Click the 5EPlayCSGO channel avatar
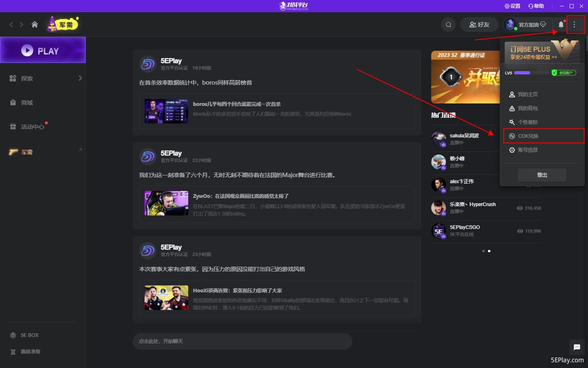Image resolution: width=588 pixels, height=368 pixels. click(x=439, y=231)
